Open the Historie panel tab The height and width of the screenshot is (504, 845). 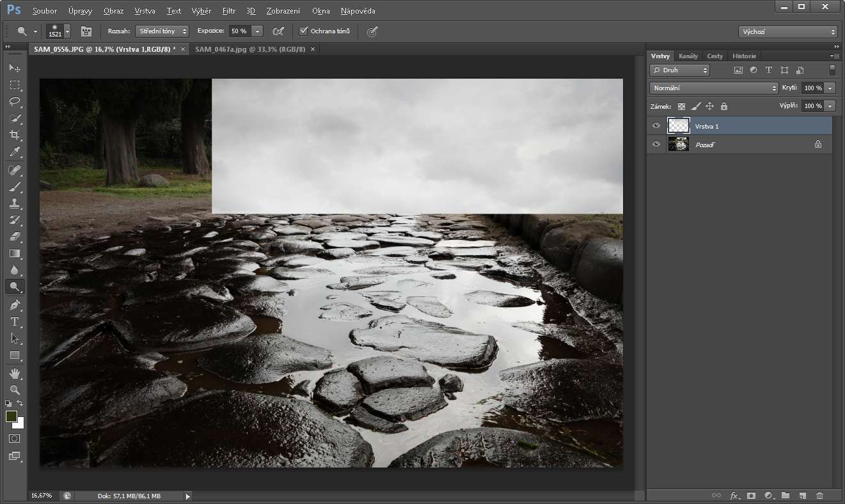744,56
